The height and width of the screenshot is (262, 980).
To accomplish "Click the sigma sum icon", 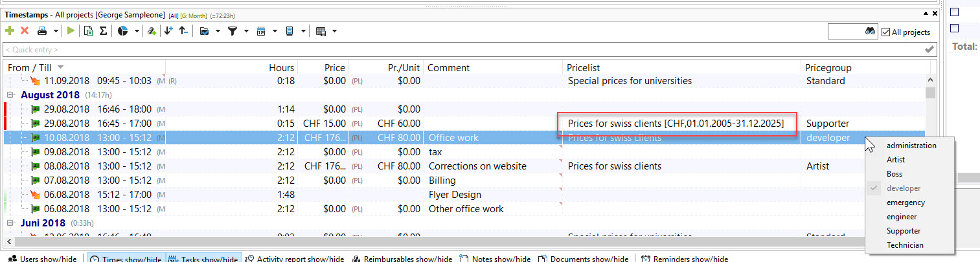I will coord(103,31).
